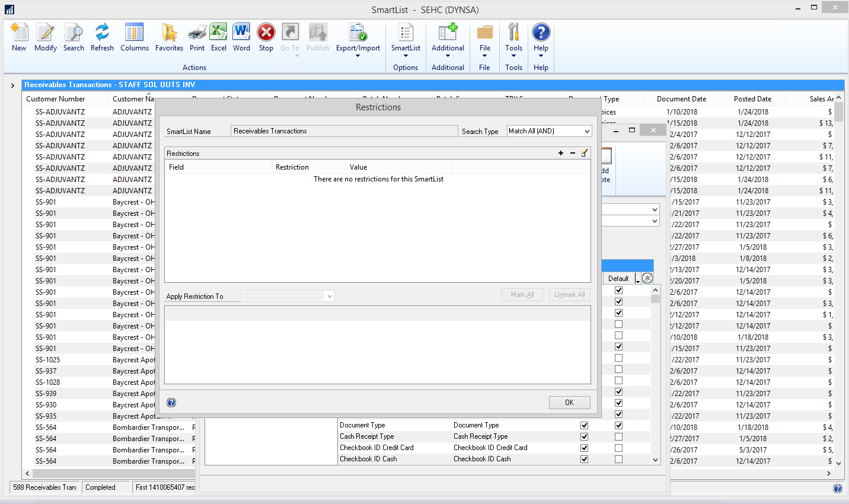
Task: Toggle Checkbook ID Credit Card display checkbox
Action: [584, 448]
